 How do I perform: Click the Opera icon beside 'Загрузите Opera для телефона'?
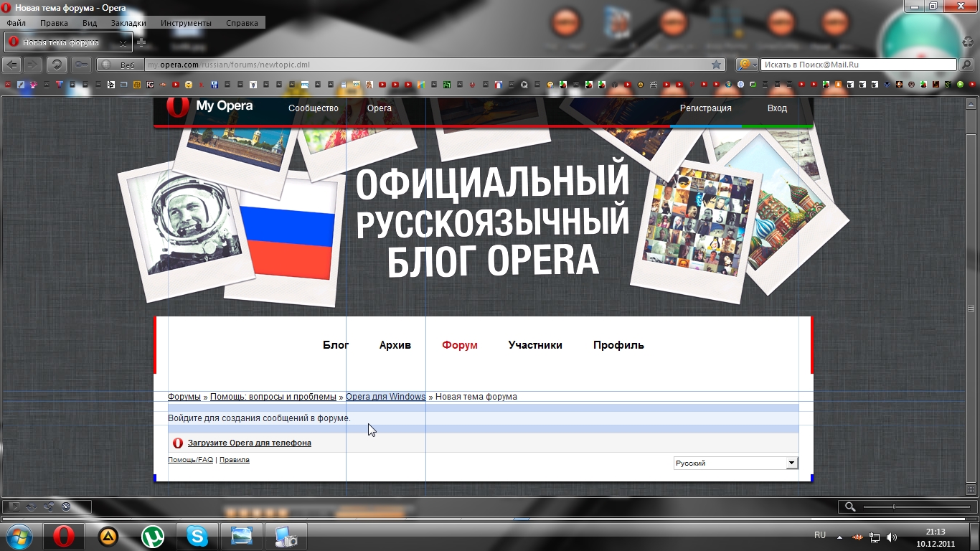pos(178,443)
